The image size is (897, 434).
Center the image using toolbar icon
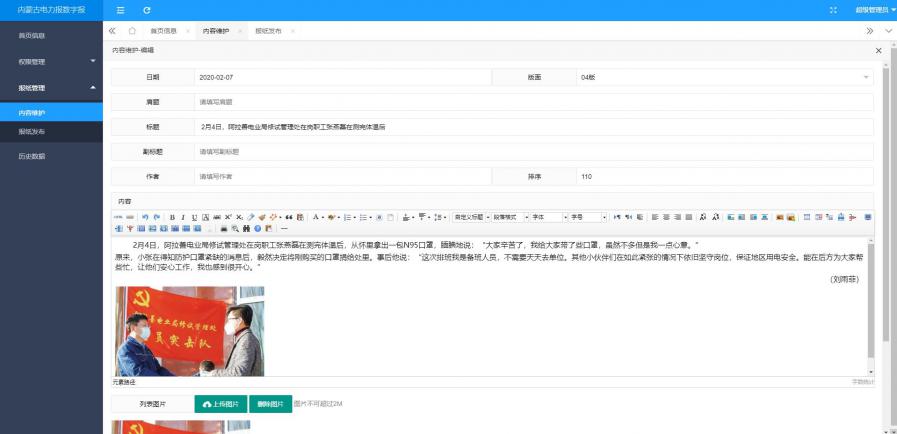click(764, 217)
